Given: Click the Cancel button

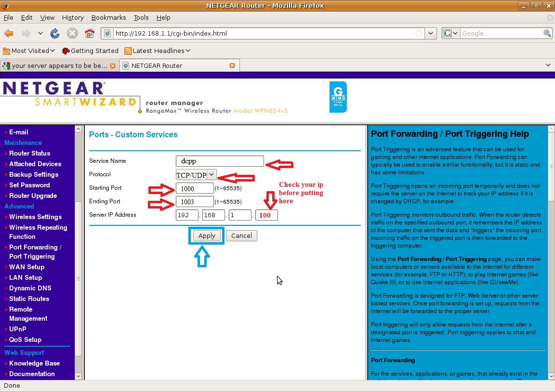Looking at the screenshot, I should click(241, 235).
